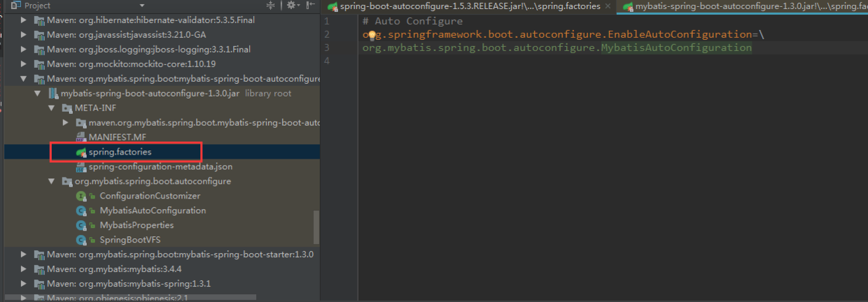This screenshot has width=868, height=302.
Task: Hide the Project tool window
Action: tap(311, 6)
